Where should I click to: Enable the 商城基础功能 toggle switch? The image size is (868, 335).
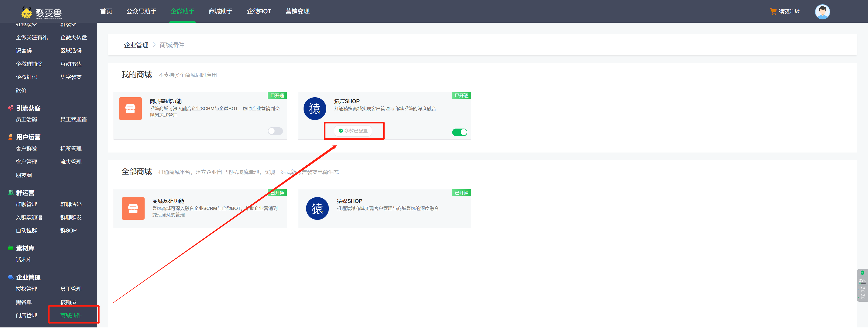(x=275, y=131)
